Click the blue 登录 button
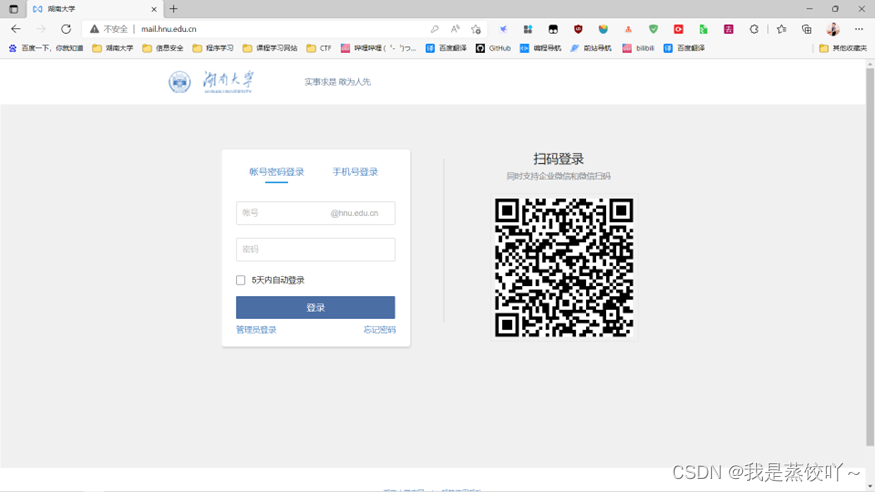Screen dimensions: 875x492 (x=315, y=307)
